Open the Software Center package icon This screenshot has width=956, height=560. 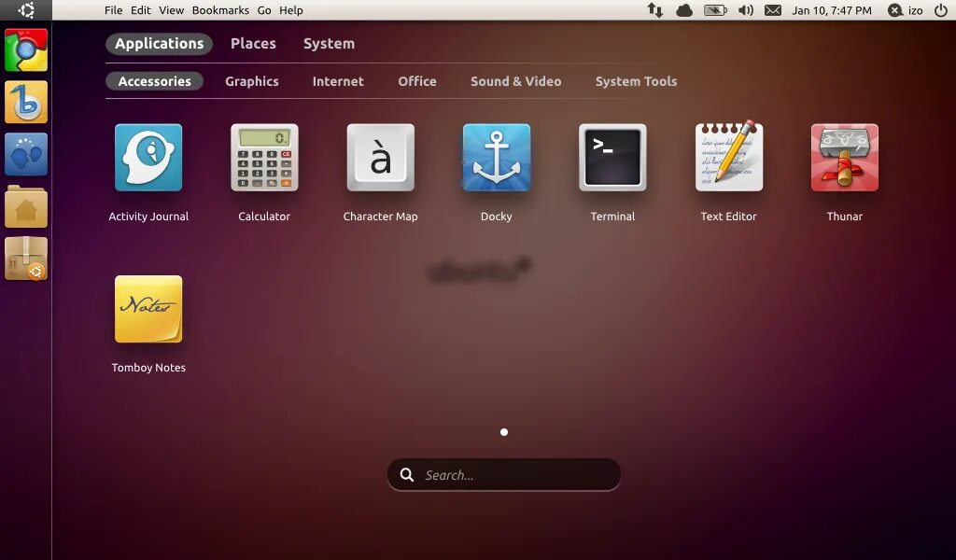[x=25, y=259]
